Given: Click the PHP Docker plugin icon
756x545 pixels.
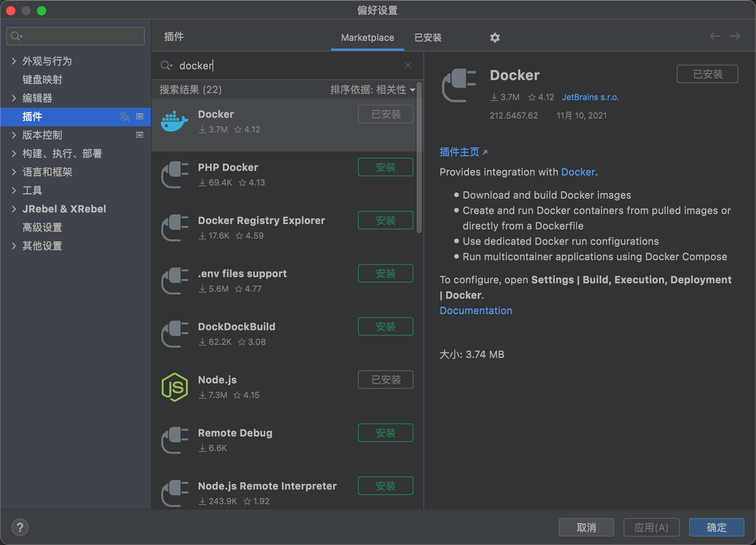Looking at the screenshot, I should (175, 175).
